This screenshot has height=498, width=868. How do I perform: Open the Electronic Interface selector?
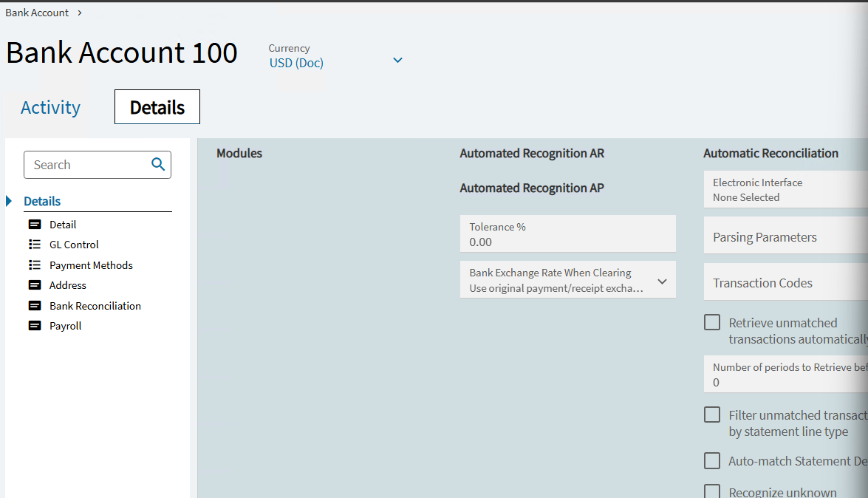point(785,189)
